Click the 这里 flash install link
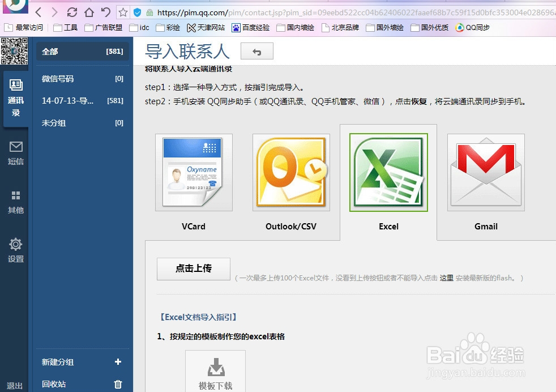556x392 pixels. coord(446,278)
